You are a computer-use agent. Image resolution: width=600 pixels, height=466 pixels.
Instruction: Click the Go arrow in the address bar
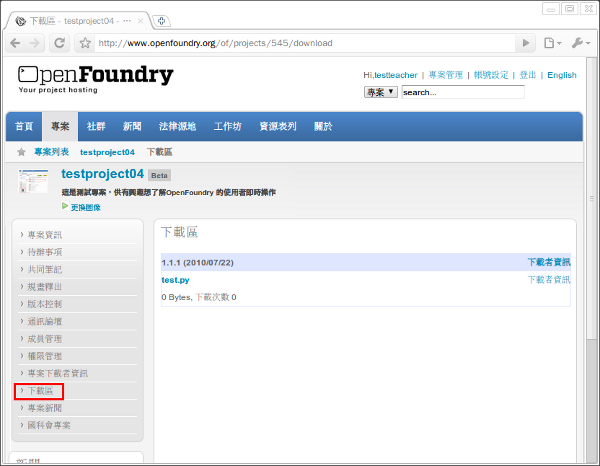(526, 43)
